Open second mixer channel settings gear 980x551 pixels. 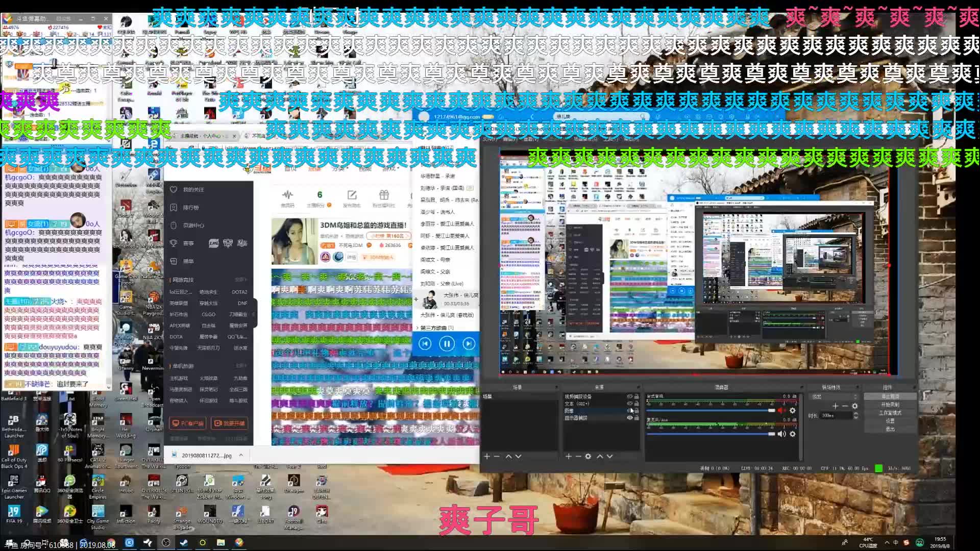click(793, 434)
